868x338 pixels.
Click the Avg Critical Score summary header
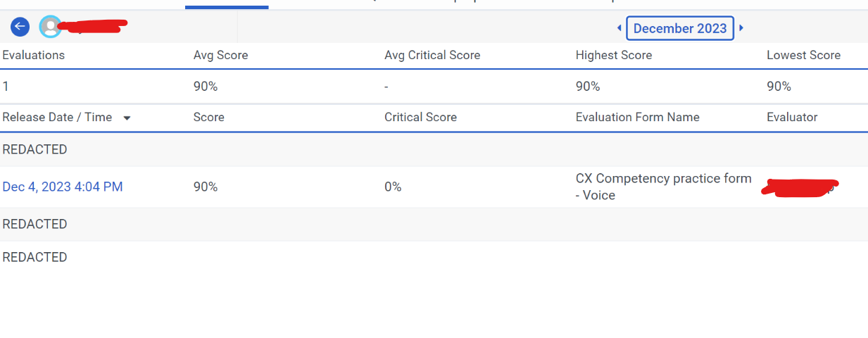pyautogui.click(x=432, y=55)
